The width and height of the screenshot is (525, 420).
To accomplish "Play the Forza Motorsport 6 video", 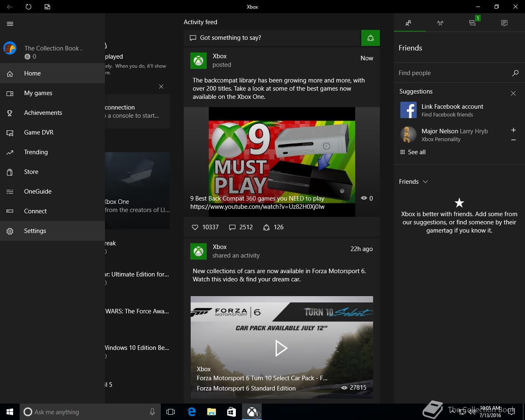I will [x=281, y=348].
